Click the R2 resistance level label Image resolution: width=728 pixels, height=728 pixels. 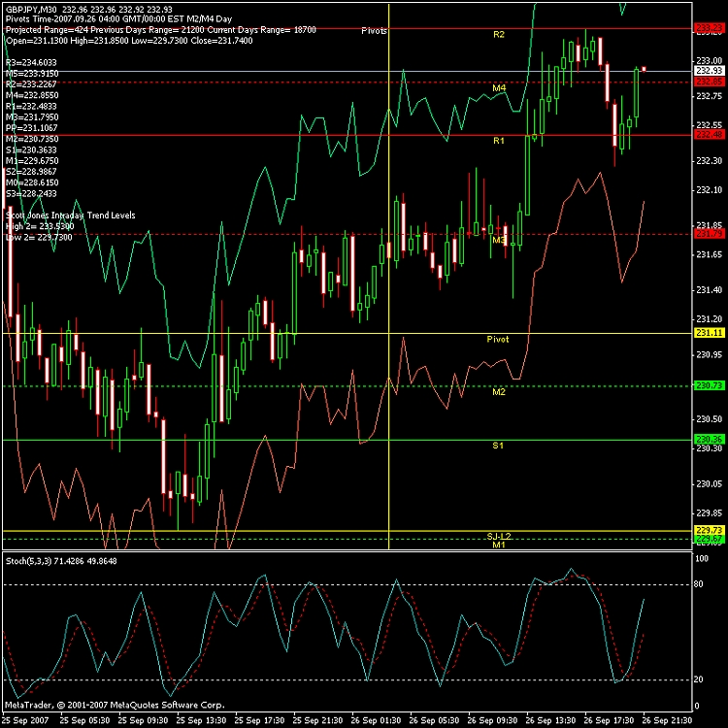[x=499, y=35]
